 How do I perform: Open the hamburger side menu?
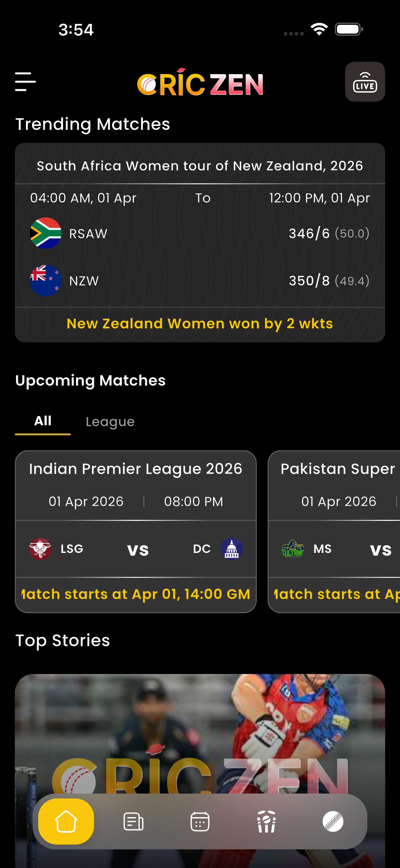pyautogui.click(x=25, y=81)
